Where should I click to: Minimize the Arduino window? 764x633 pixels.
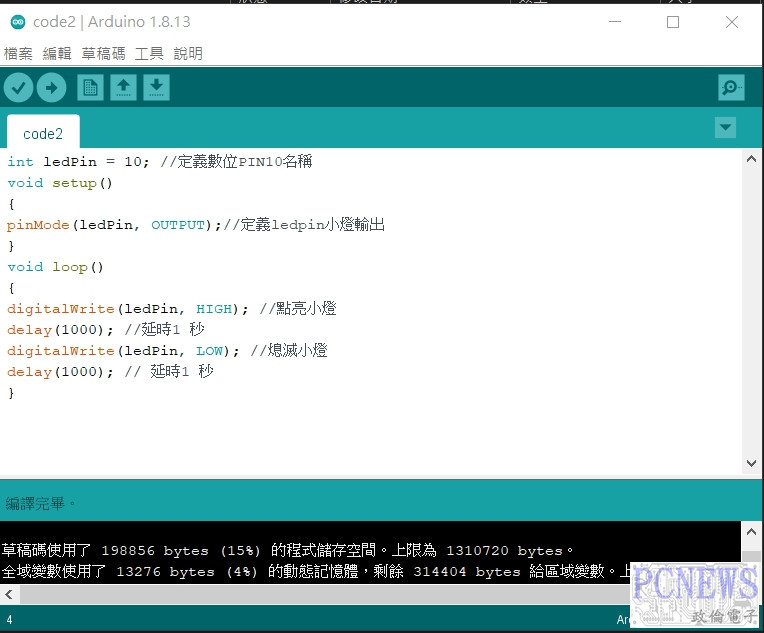click(x=615, y=22)
